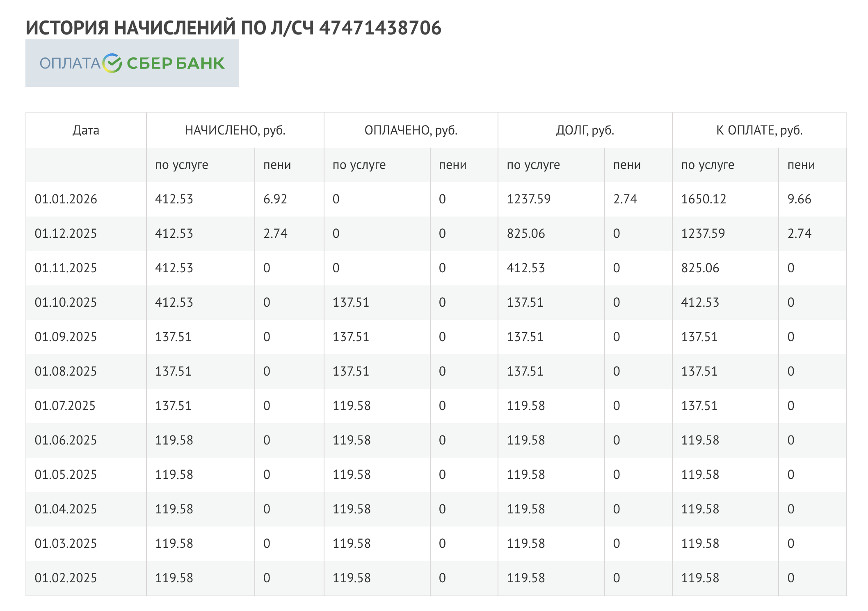Image resolution: width=868 pixels, height=611 pixels.
Task: Click the 9.66 penalty value
Action: tap(799, 199)
